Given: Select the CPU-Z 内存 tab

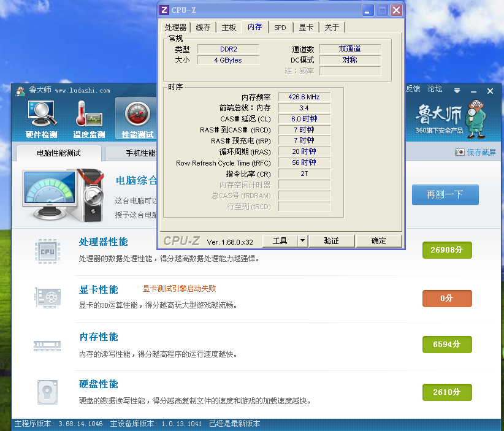Looking at the screenshot, I should point(255,27).
